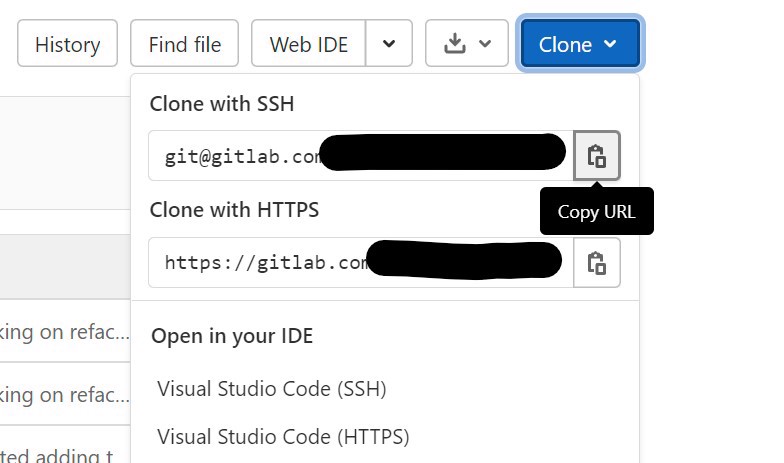Copy the SSH clone URL

coord(597,156)
